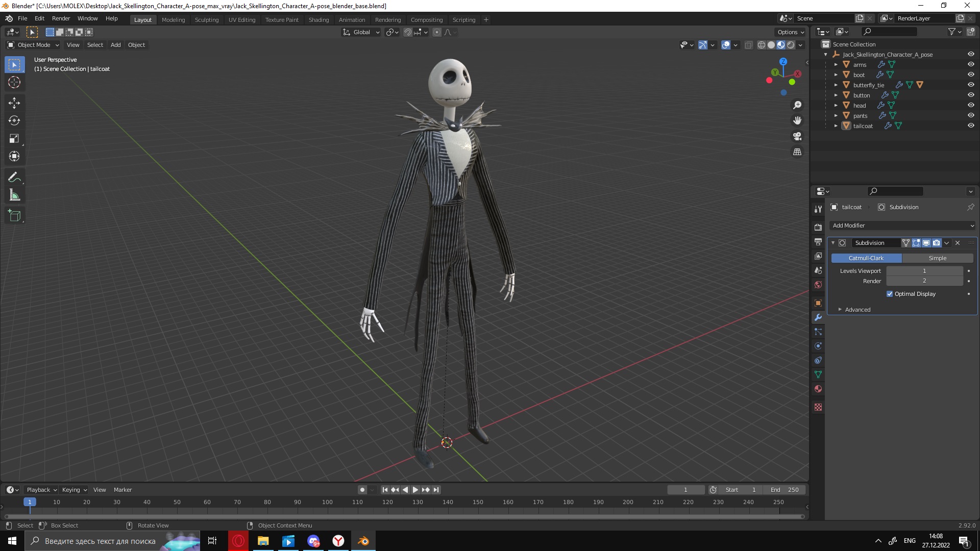Switch to the UV Editing workspace tab
The image size is (980, 551).
point(242,20)
